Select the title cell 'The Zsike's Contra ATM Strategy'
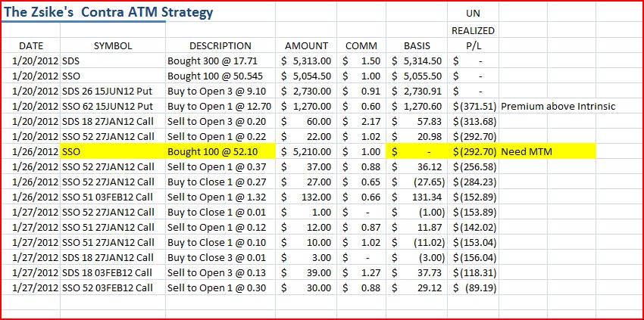This screenshot has width=644, height=320. click(108, 13)
